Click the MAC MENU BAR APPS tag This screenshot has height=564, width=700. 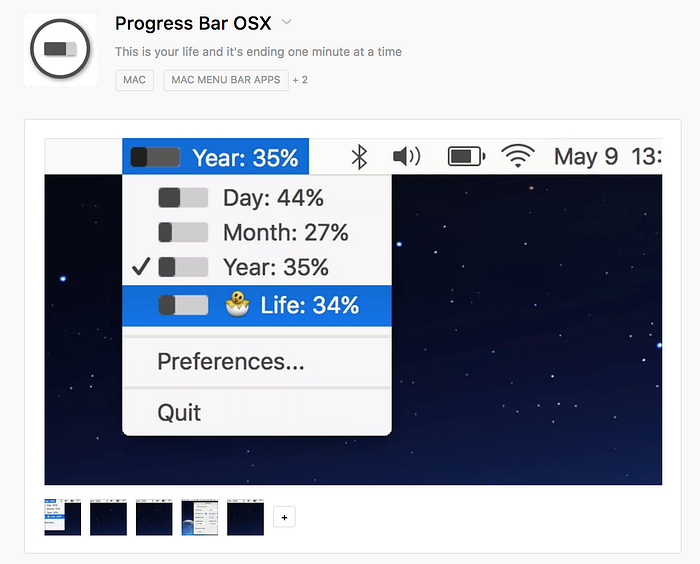(226, 80)
